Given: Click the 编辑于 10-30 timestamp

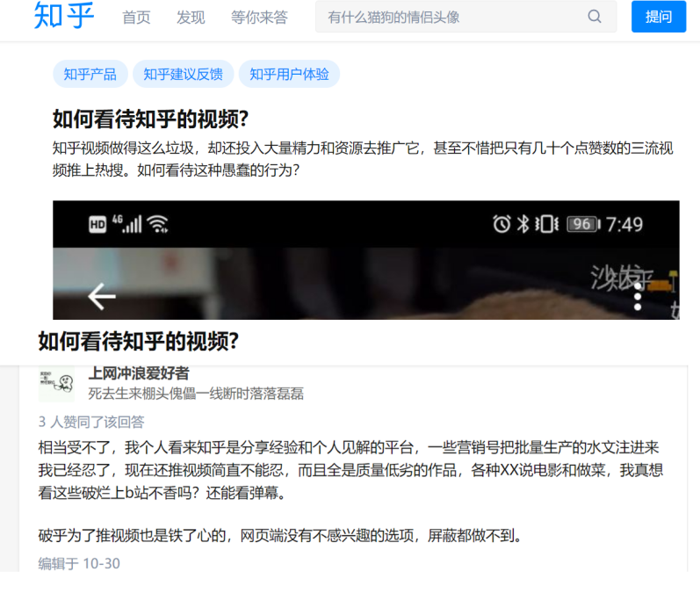Looking at the screenshot, I should tap(79, 563).
